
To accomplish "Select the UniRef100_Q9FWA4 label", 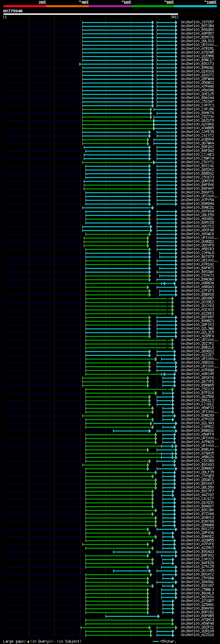I will click(x=197, y=79).
